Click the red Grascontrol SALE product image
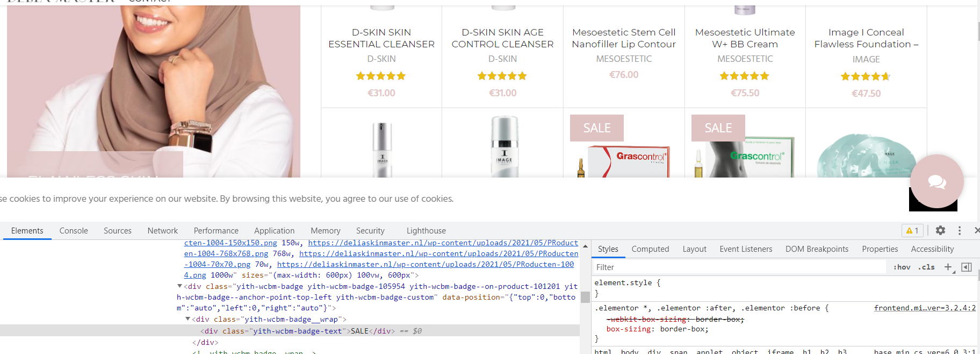This screenshot has width=980, height=354. [623, 161]
